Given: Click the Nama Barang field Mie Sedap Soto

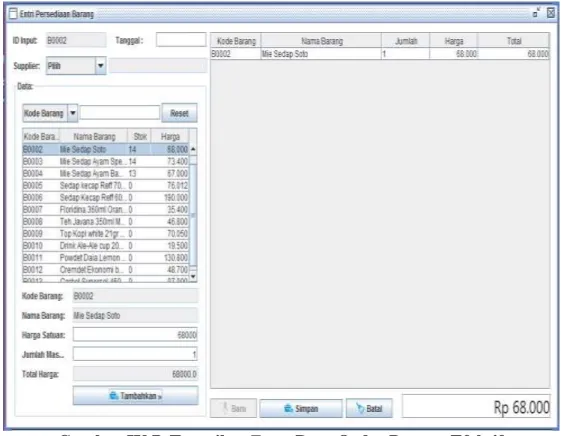Looking at the screenshot, I should (135, 315).
